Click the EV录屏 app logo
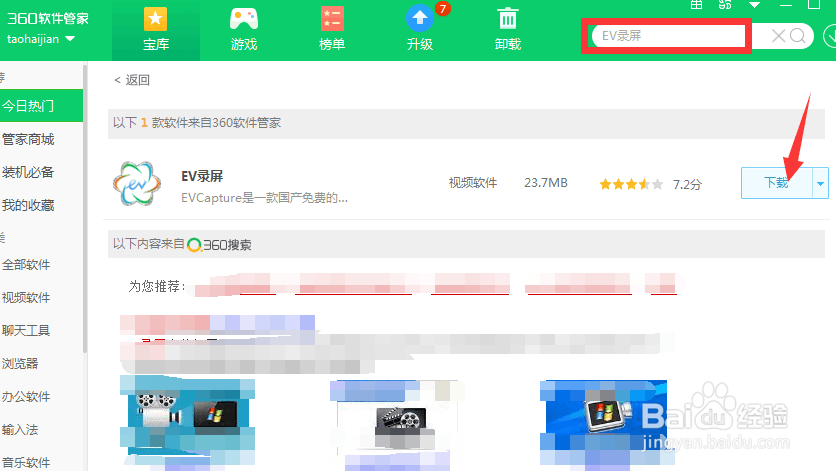The width and height of the screenshot is (836, 471). (137, 183)
